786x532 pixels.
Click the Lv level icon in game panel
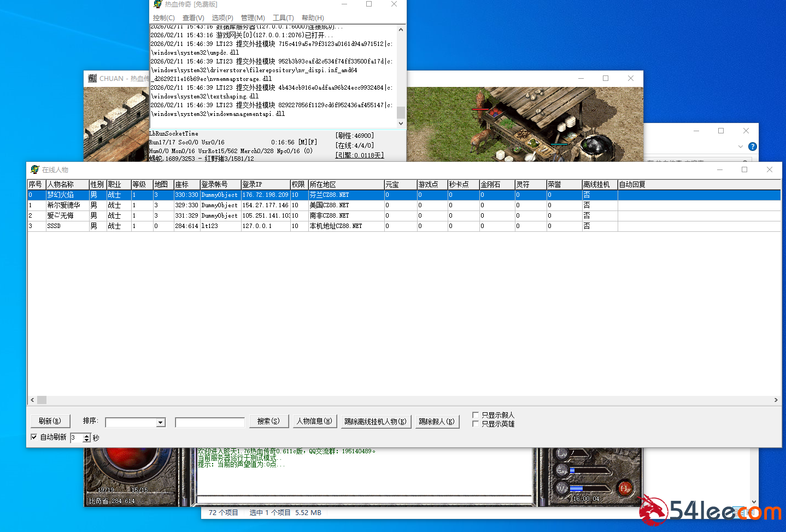562,453
